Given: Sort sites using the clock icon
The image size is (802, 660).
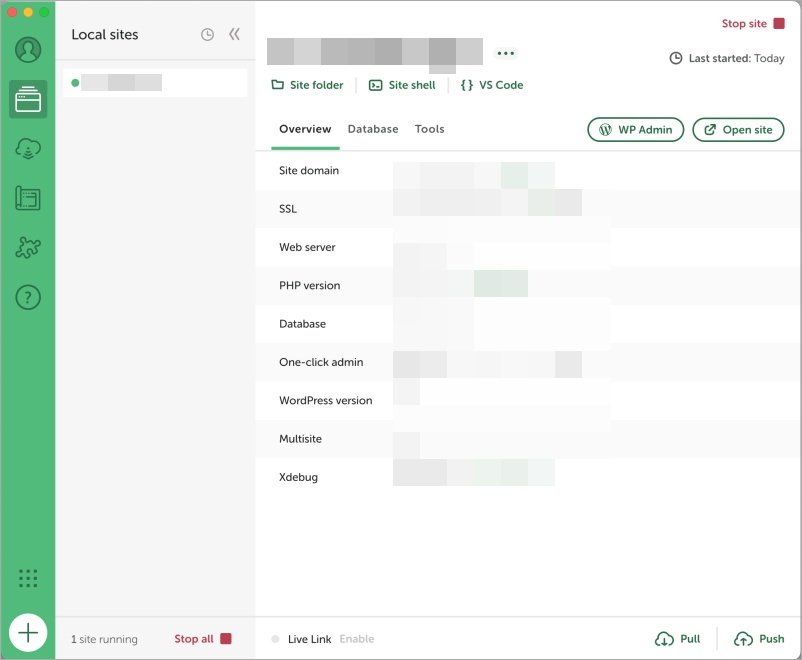Looking at the screenshot, I should point(207,35).
